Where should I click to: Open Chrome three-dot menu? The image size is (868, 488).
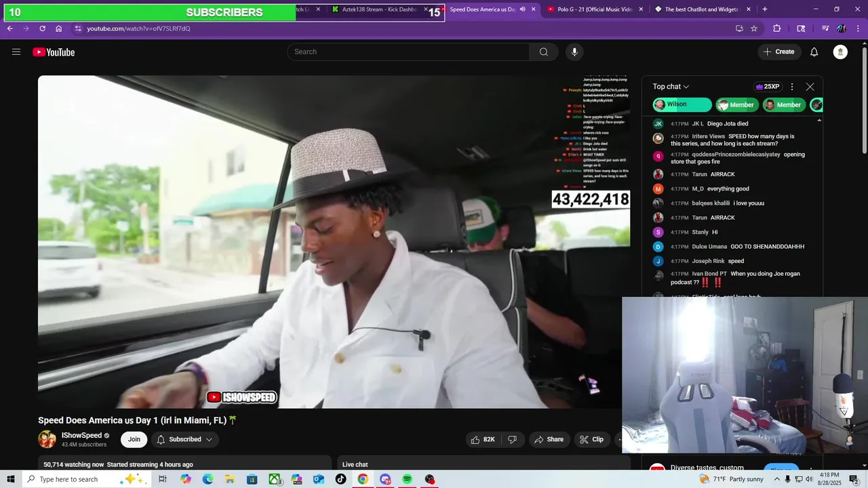[858, 28]
